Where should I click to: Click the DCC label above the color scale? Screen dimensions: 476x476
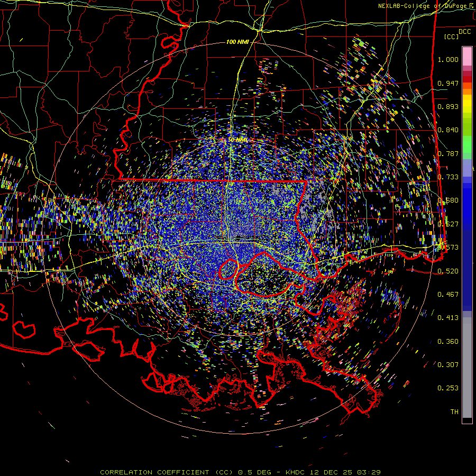click(x=465, y=31)
